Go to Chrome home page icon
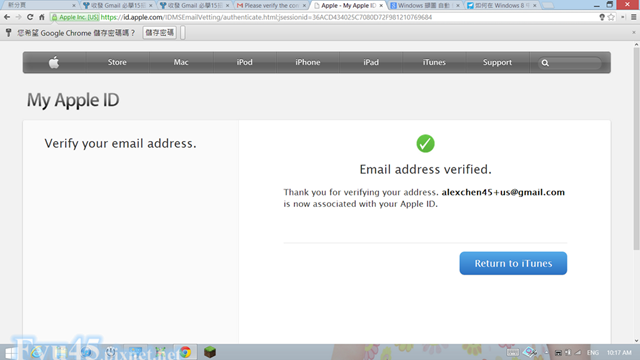 click(x=42, y=17)
